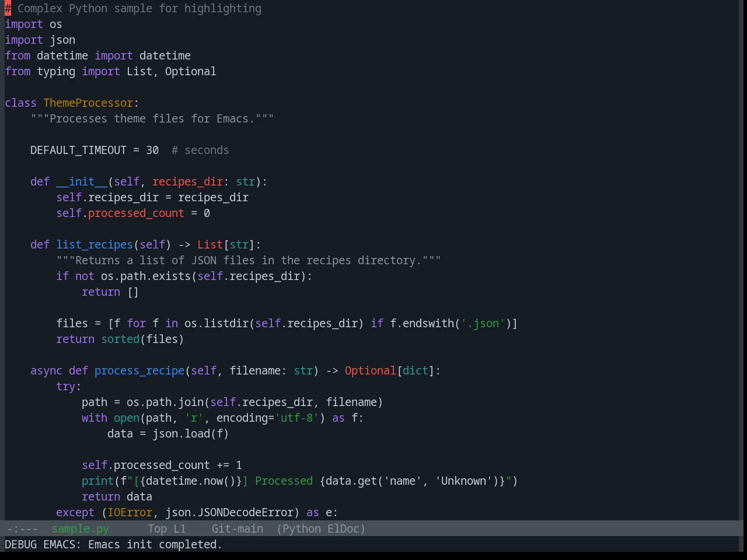The image size is (747, 560).
Task: Click Git-main version control indicator
Action: point(238,528)
